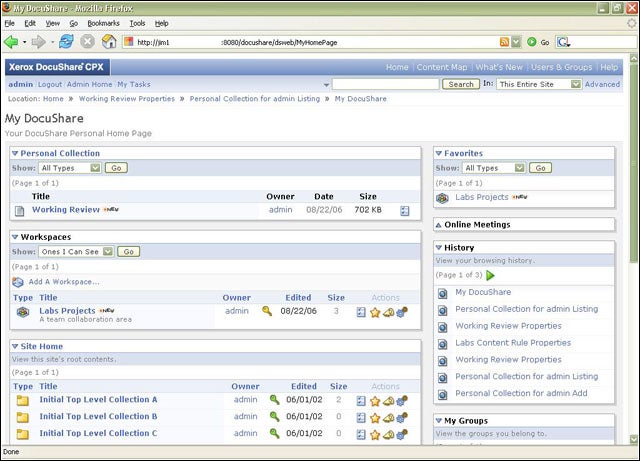The height and width of the screenshot is (461, 640).
Task: Click the Firefox Reload button
Action: pos(66,42)
